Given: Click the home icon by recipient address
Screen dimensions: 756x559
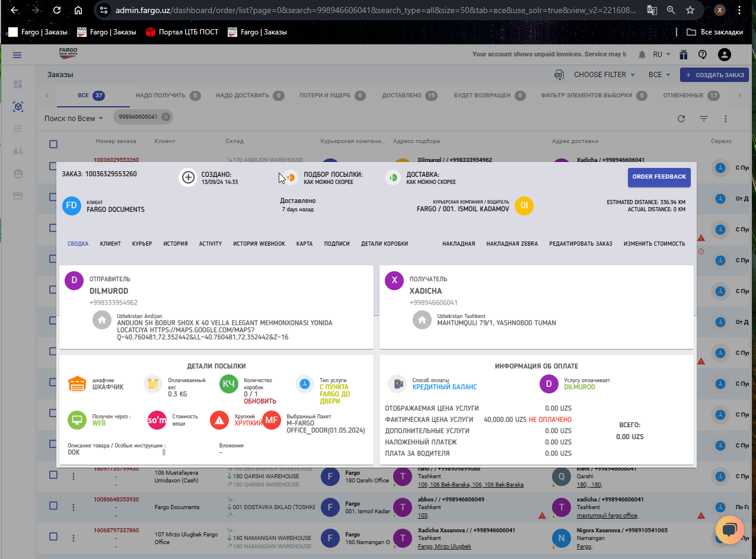Looking at the screenshot, I should click(x=422, y=320).
